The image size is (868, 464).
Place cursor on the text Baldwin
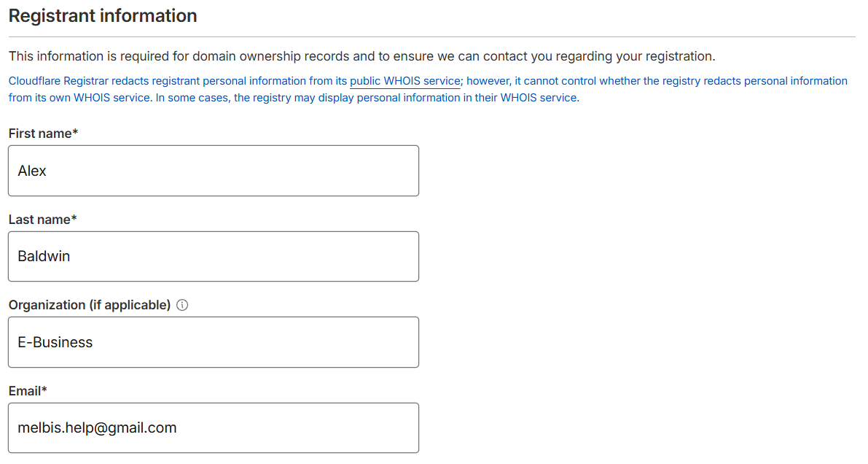(x=44, y=256)
